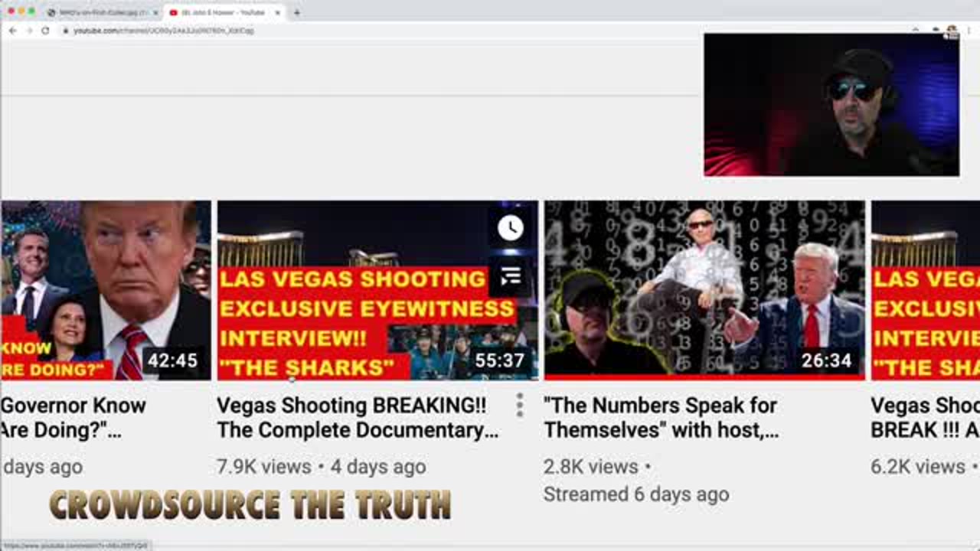Click the browser forward arrow
This screenshot has height=551, width=980.
pyautogui.click(x=28, y=31)
